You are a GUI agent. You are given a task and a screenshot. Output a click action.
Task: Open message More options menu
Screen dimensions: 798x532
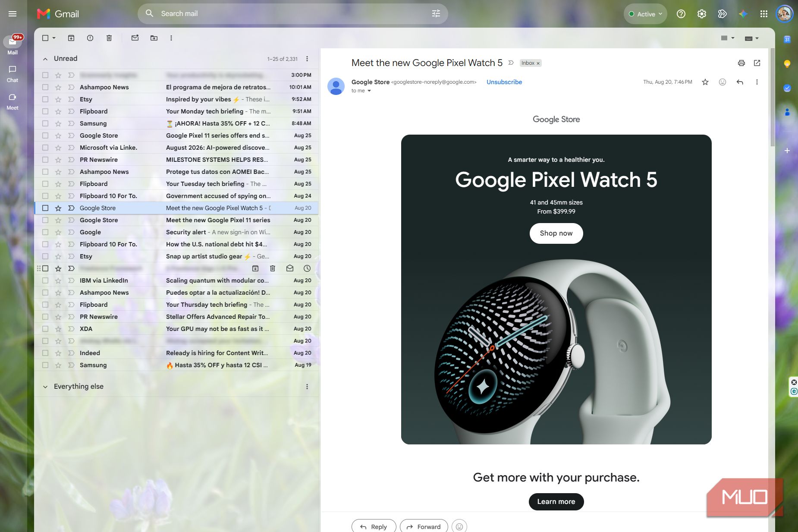click(x=757, y=82)
